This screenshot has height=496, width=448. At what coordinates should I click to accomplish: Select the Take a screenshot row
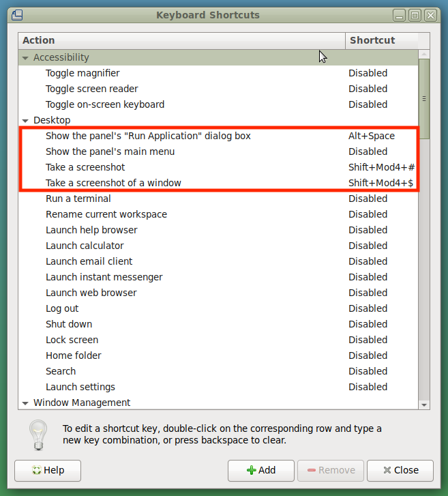(85, 167)
